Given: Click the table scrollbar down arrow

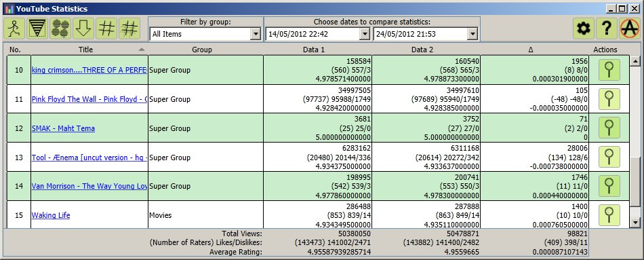Looking at the screenshot, I should point(635,223).
